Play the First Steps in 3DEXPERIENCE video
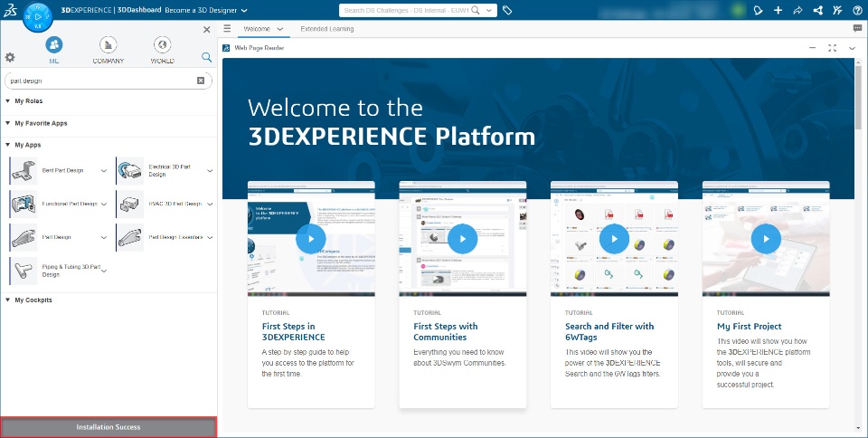Screen dimensions: 868x438 pos(310,239)
